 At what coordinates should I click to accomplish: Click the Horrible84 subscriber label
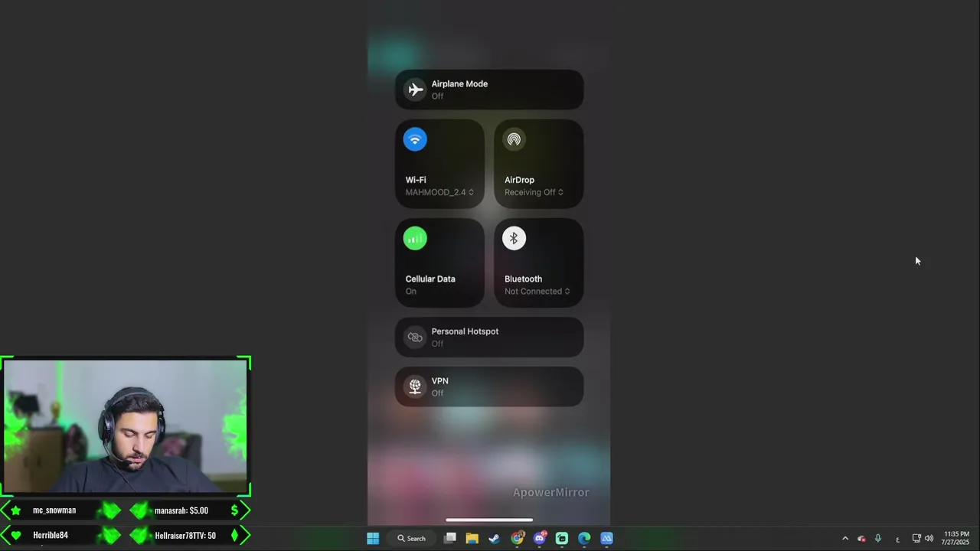(51, 535)
